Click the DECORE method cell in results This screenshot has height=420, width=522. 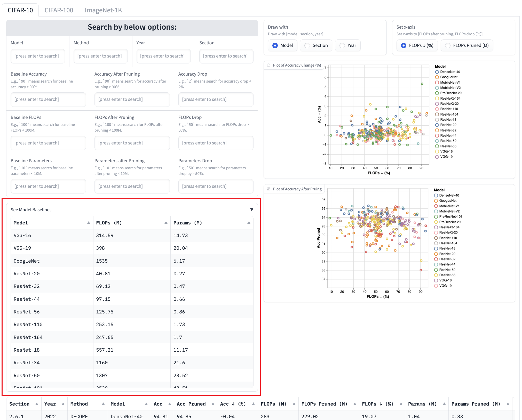(x=88, y=416)
